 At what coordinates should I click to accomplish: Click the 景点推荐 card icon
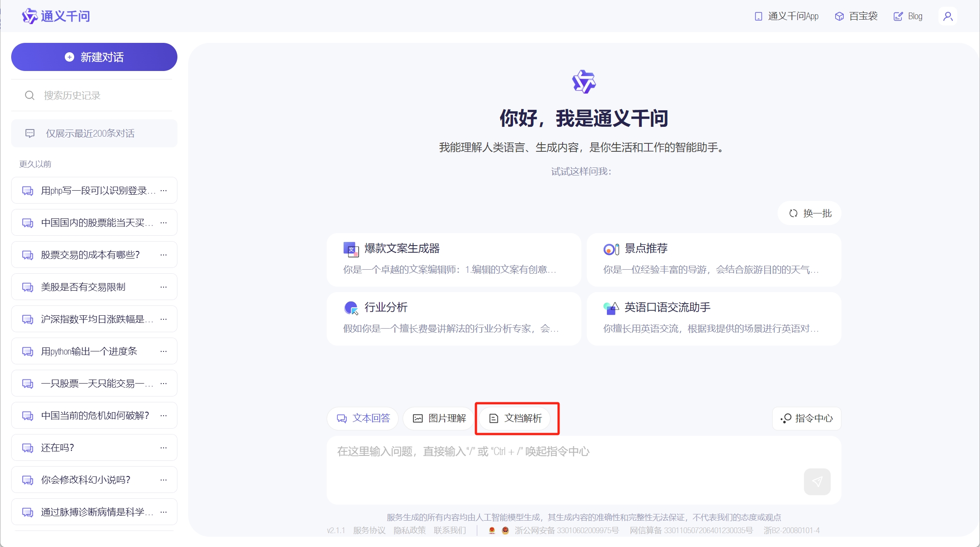click(x=611, y=249)
